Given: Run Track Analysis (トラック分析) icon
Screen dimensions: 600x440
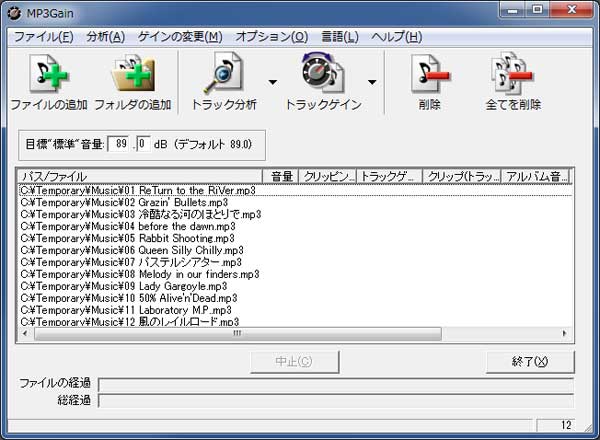Looking at the screenshot, I should 223,73.
